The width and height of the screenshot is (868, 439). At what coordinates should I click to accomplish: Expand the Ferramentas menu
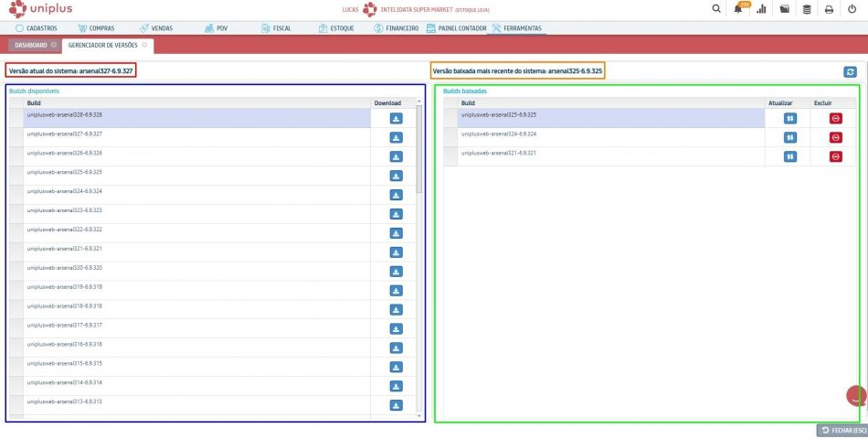516,28
